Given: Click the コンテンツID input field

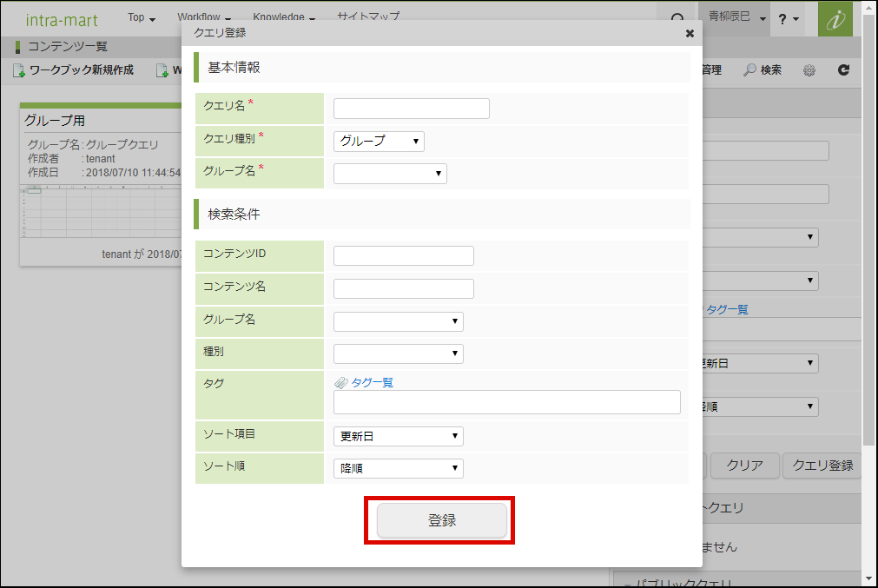Looking at the screenshot, I should (x=403, y=255).
